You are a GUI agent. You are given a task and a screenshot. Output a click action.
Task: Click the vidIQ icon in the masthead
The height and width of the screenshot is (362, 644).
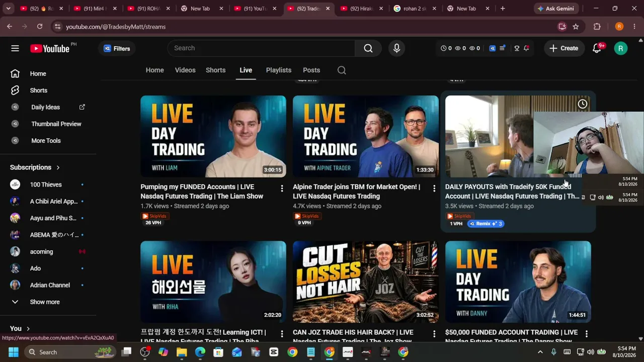point(493,48)
